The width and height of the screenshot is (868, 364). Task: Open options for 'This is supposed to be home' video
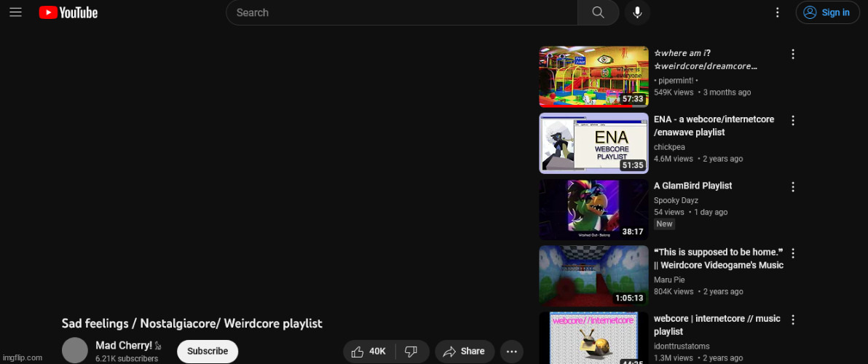click(793, 253)
